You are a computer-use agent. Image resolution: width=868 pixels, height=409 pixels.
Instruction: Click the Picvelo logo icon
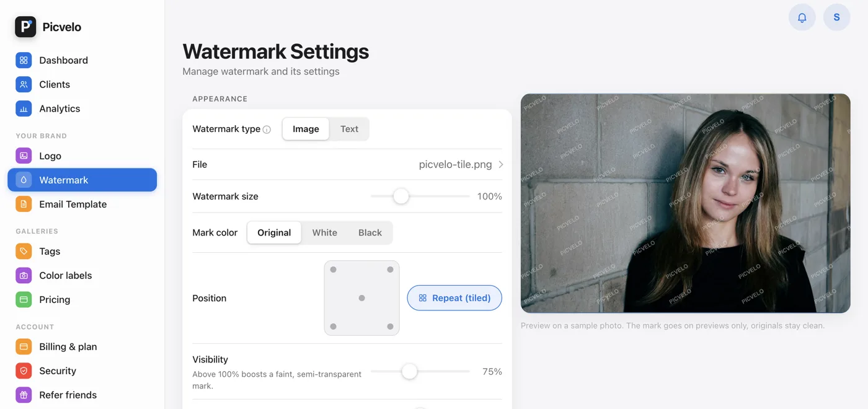pos(25,27)
